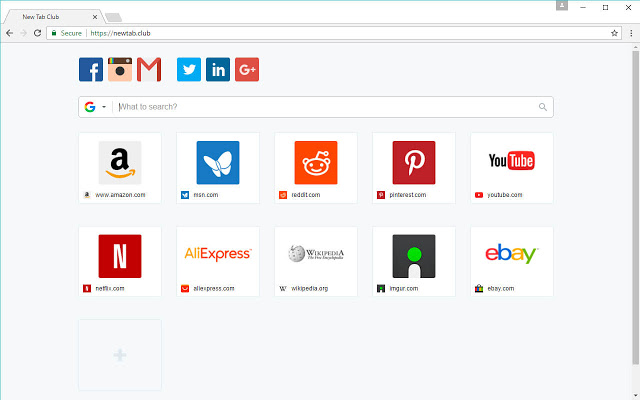This screenshot has width=640, height=400.
Task: Click the youtube.com label
Action: [504, 195]
